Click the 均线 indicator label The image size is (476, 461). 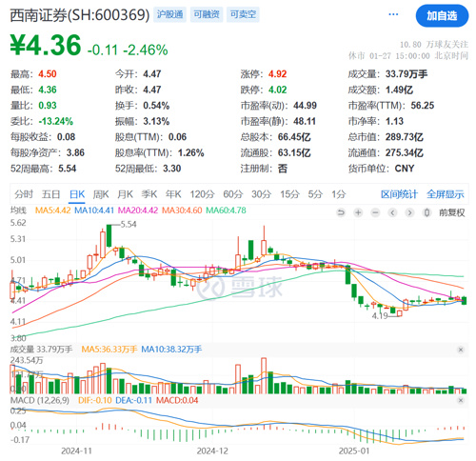[18, 210]
